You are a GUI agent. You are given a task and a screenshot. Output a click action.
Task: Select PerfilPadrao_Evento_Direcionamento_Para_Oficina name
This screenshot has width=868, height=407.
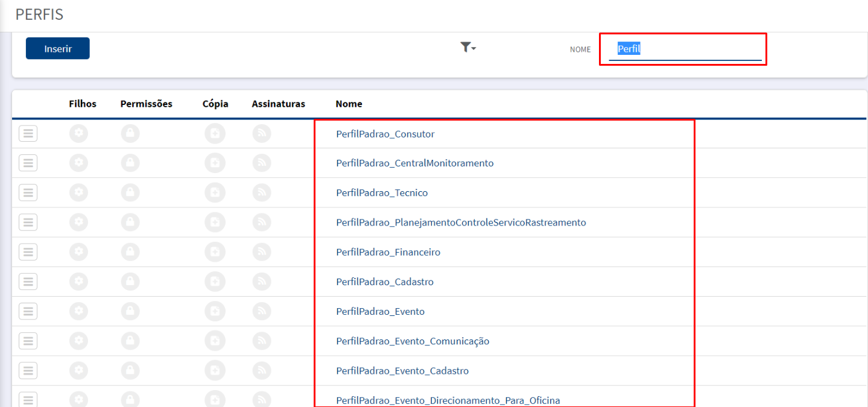[x=448, y=400]
